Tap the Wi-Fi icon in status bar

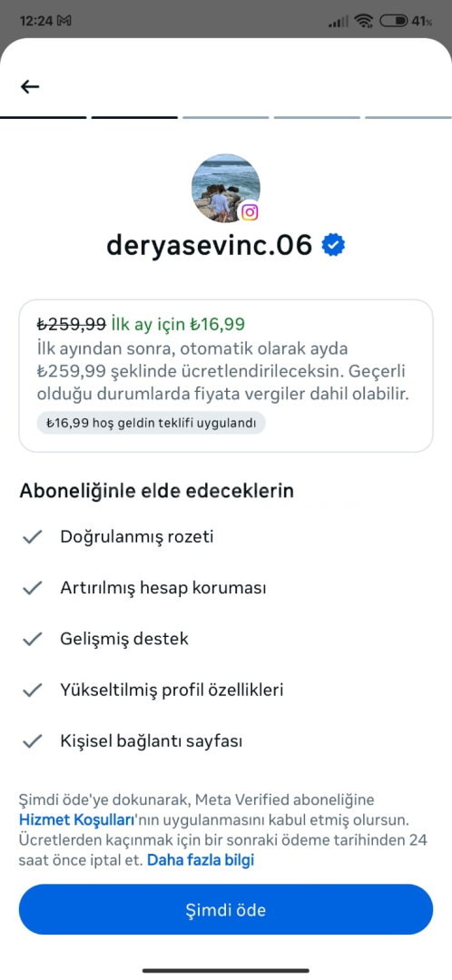click(x=363, y=21)
